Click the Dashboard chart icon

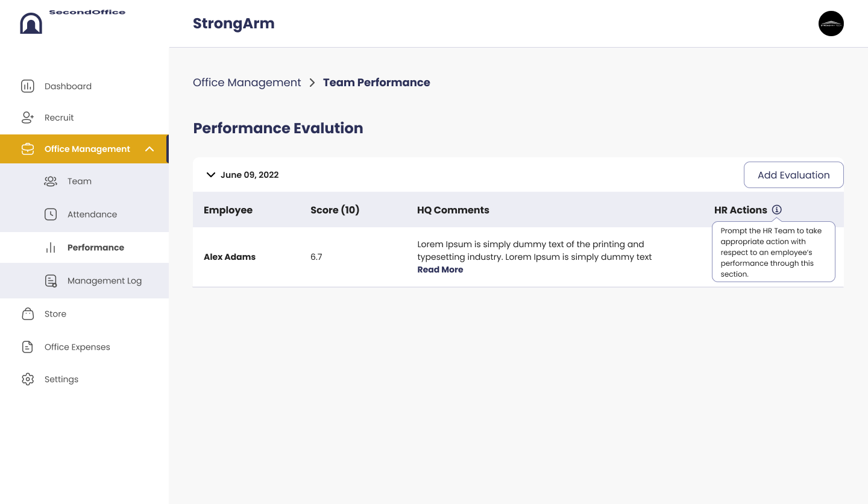(x=28, y=86)
